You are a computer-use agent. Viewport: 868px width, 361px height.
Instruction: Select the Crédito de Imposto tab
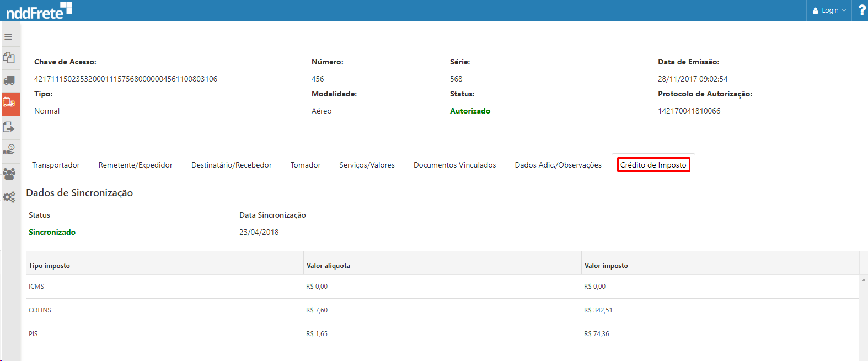coord(653,165)
